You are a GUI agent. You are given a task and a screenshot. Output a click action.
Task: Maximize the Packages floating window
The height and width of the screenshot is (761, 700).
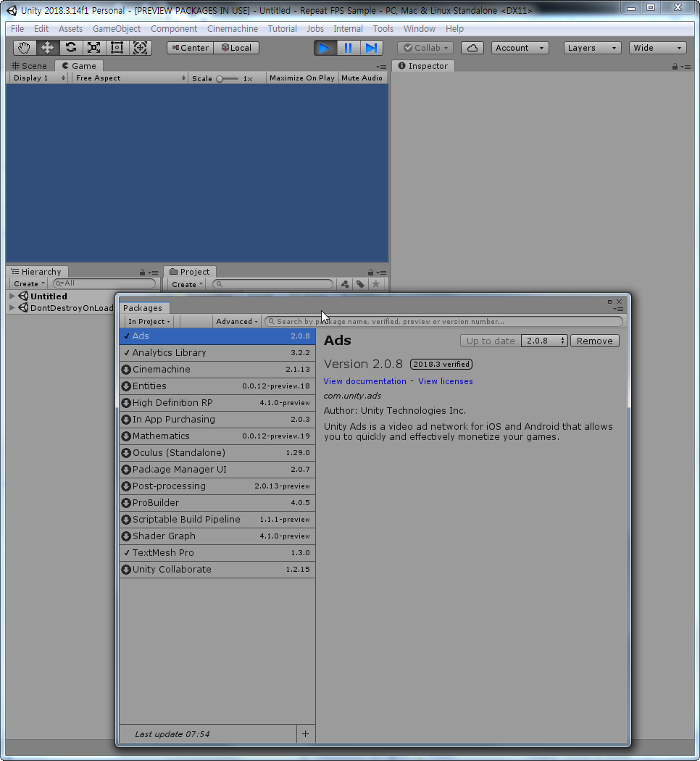[x=609, y=302]
